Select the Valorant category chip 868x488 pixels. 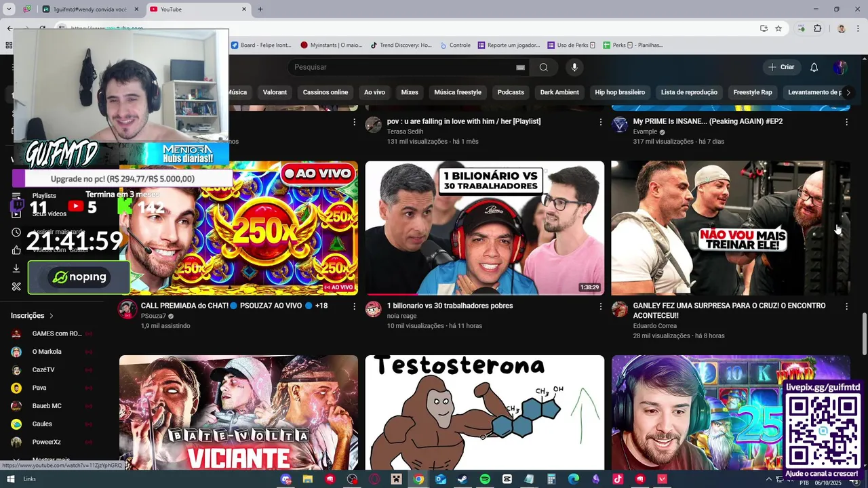click(x=275, y=92)
